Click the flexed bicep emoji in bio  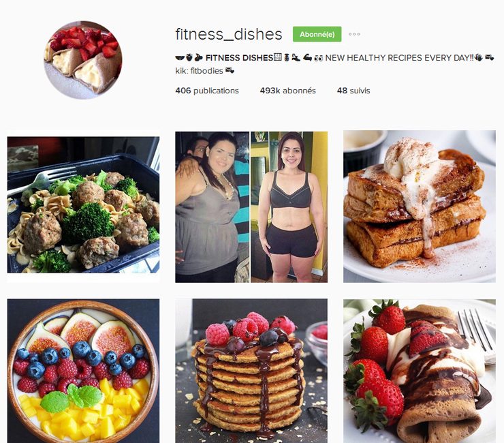pyautogui.click(x=308, y=58)
